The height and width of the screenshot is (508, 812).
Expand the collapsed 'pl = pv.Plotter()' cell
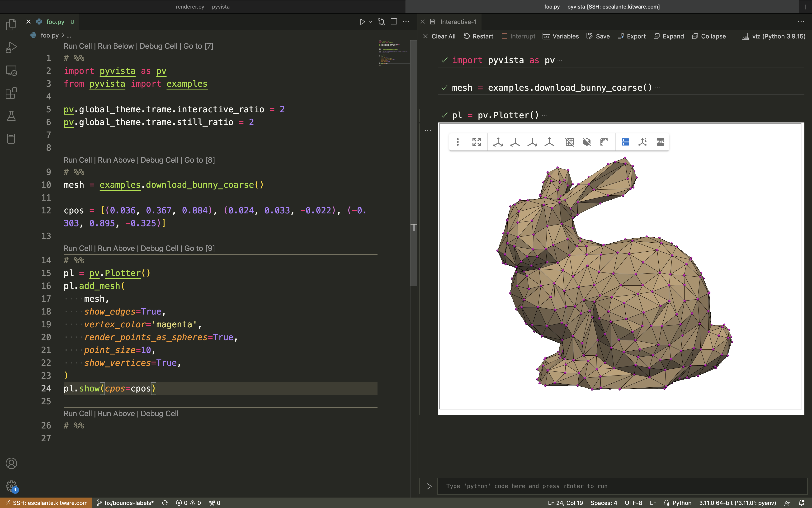pos(544,116)
